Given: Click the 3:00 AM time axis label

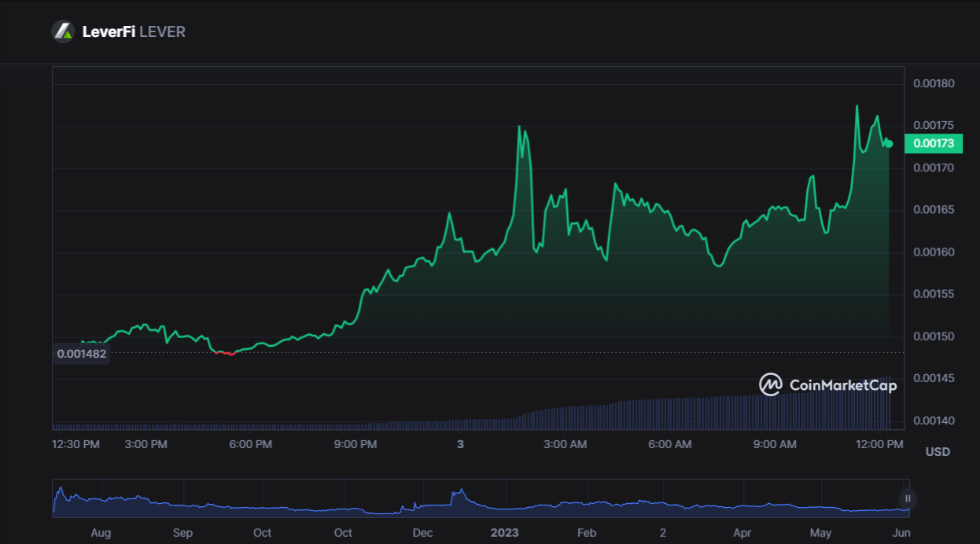Looking at the screenshot, I should [x=566, y=444].
